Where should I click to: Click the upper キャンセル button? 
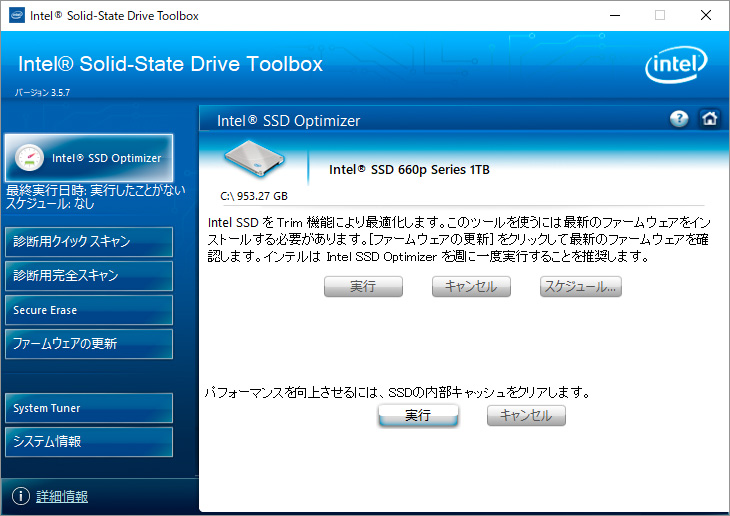tap(471, 286)
